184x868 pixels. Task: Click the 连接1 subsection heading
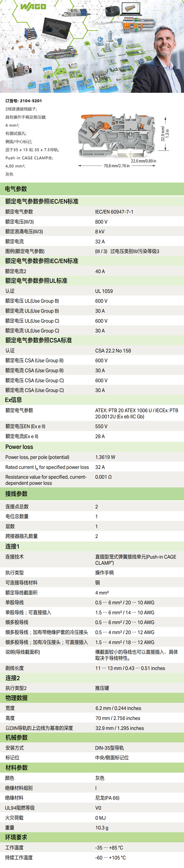[12, 546]
